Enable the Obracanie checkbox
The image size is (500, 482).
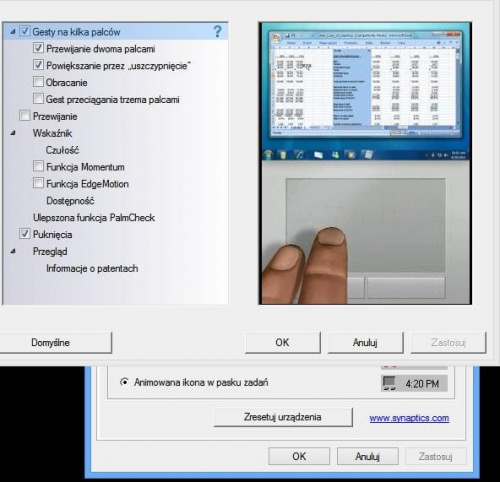point(38,82)
